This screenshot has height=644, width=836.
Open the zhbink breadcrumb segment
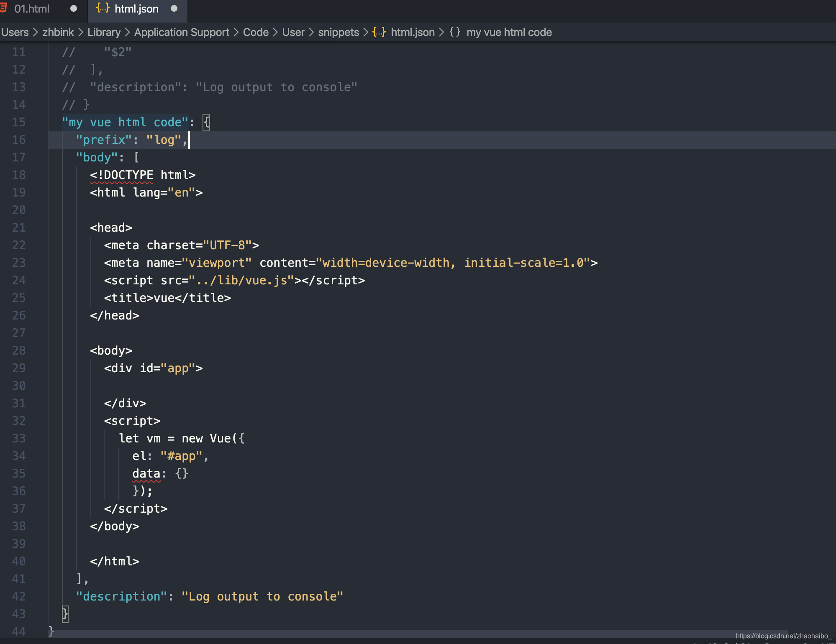(58, 32)
